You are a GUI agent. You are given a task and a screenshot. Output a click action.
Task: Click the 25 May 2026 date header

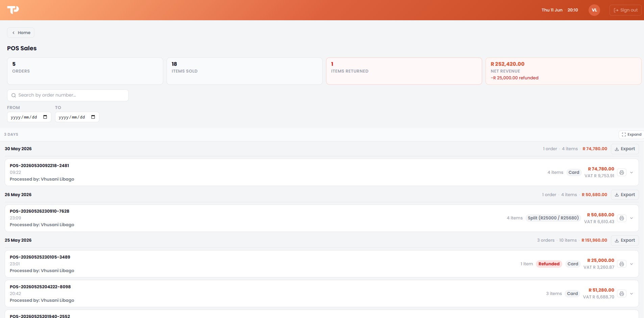18,240
